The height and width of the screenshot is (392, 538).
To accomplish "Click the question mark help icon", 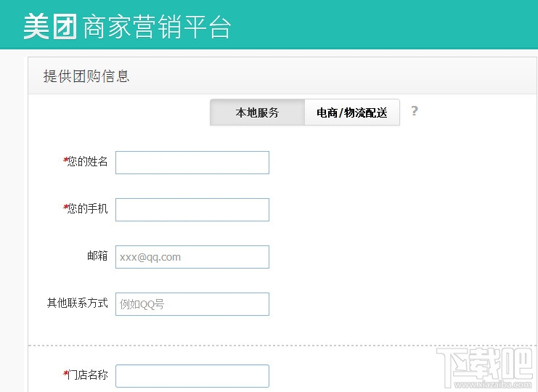I will pos(414,111).
